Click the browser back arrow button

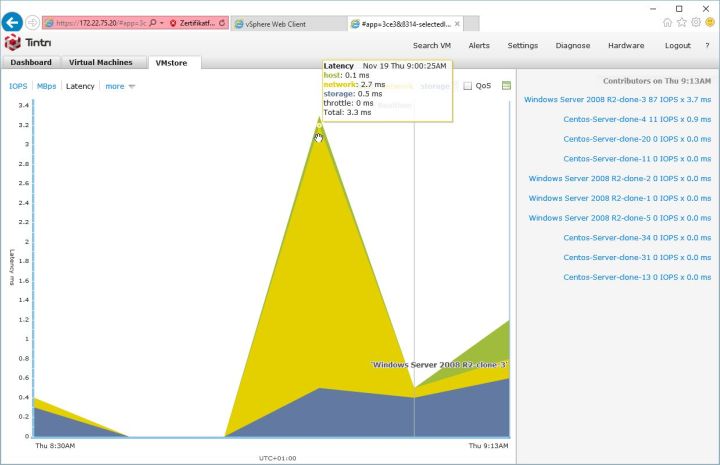[x=12, y=22]
